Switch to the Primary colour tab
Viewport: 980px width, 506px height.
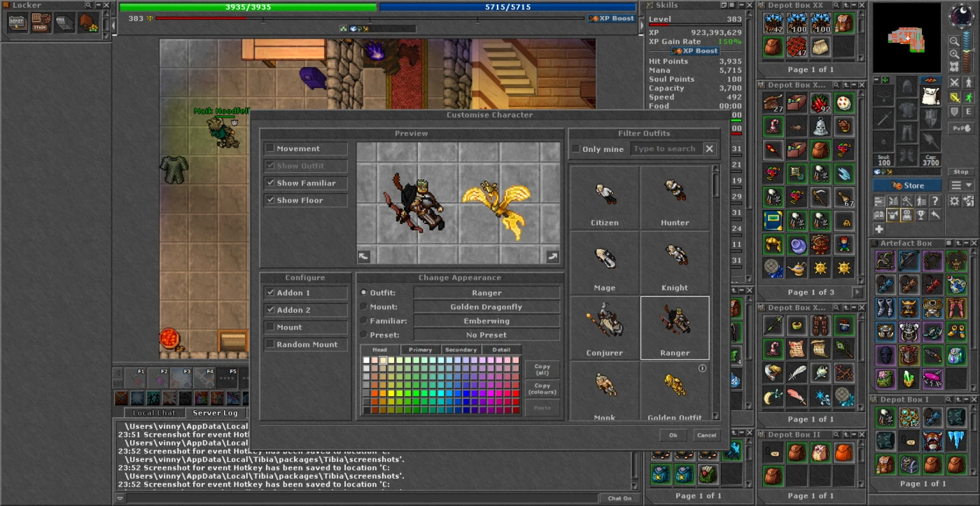pos(420,350)
